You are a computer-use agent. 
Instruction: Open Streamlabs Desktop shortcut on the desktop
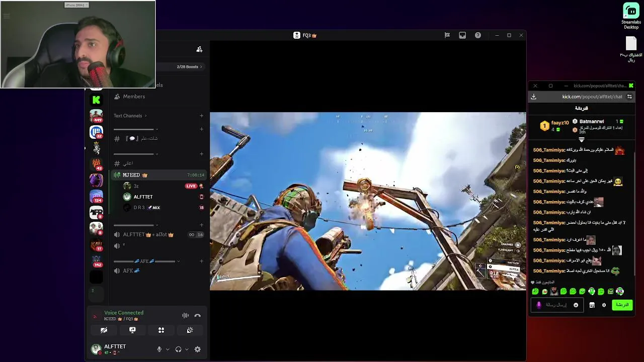631,16
